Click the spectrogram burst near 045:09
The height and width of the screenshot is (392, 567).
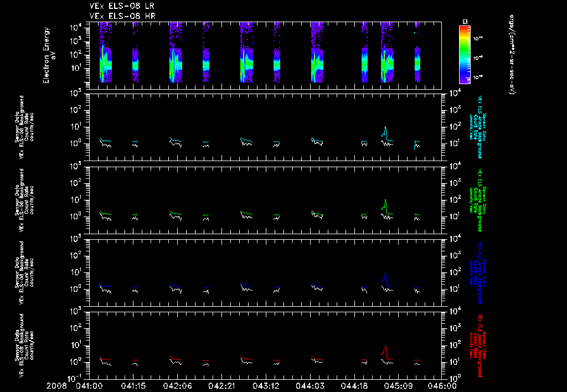click(x=387, y=53)
